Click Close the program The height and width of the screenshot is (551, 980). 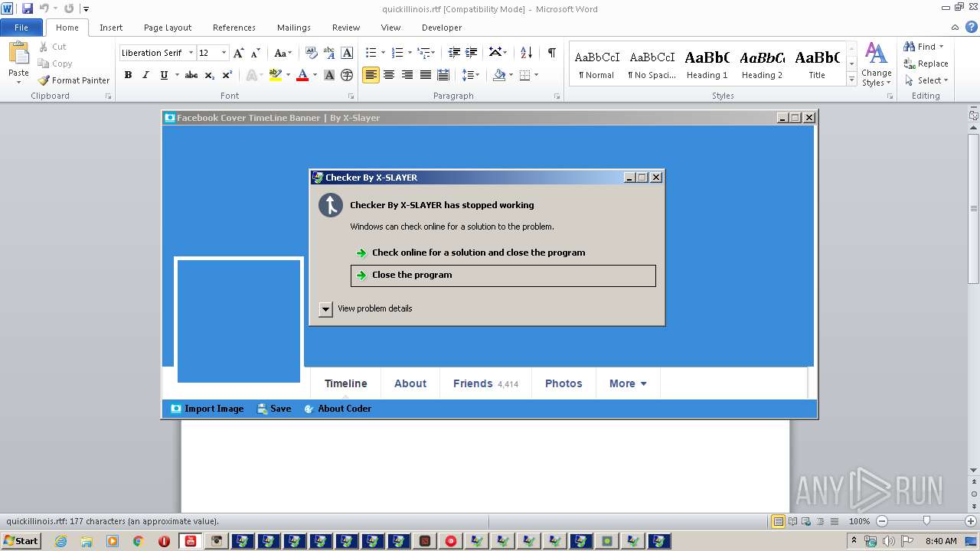tap(503, 275)
